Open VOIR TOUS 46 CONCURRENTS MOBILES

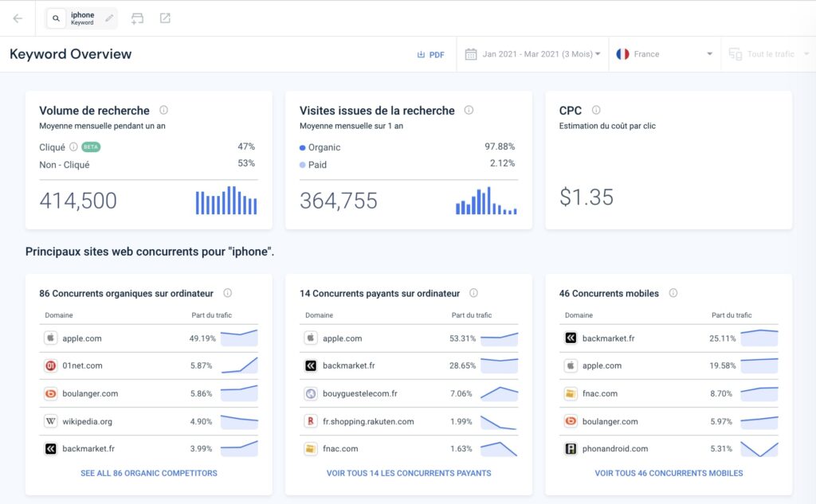tap(669, 473)
